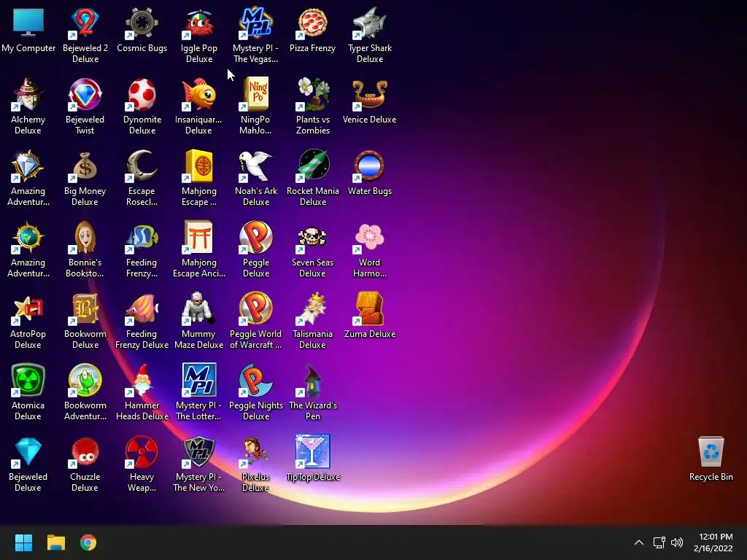Select the Venice Deluxe gondola icon
Screen dimensions: 747x560
pyautogui.click(x=370, y=94)
